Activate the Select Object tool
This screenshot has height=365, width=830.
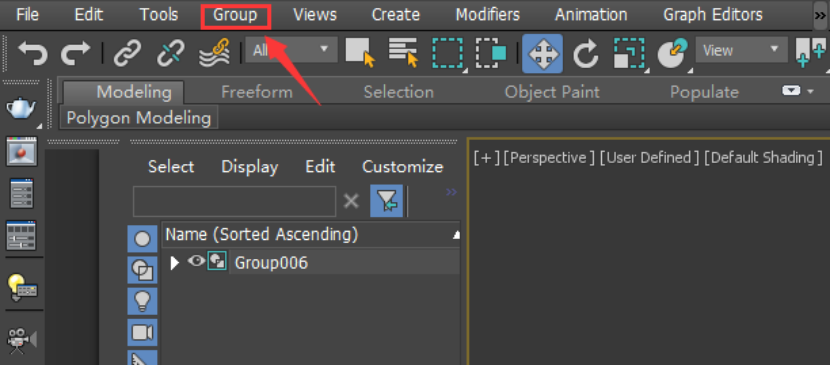tap(360, 52)
